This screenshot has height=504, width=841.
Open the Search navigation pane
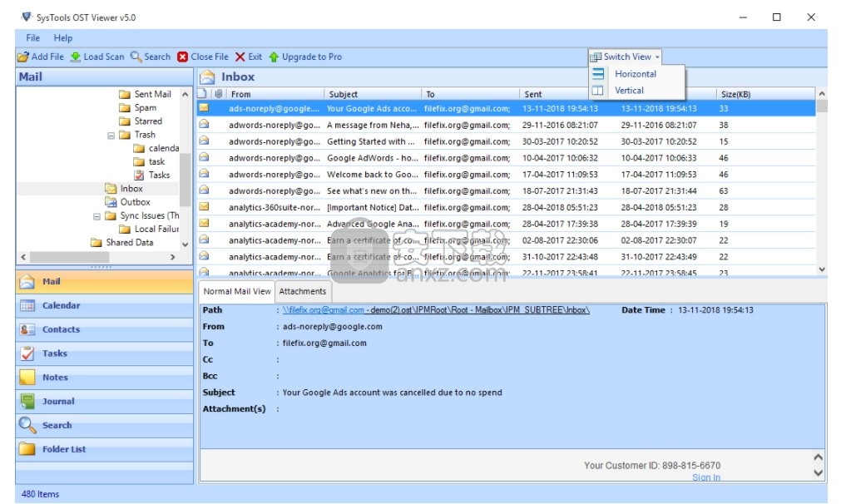(x=105, y=425)
